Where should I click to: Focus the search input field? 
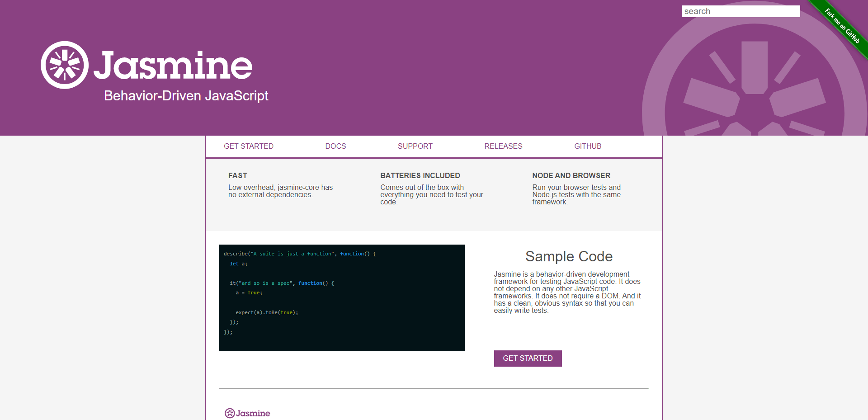(741, 11)
